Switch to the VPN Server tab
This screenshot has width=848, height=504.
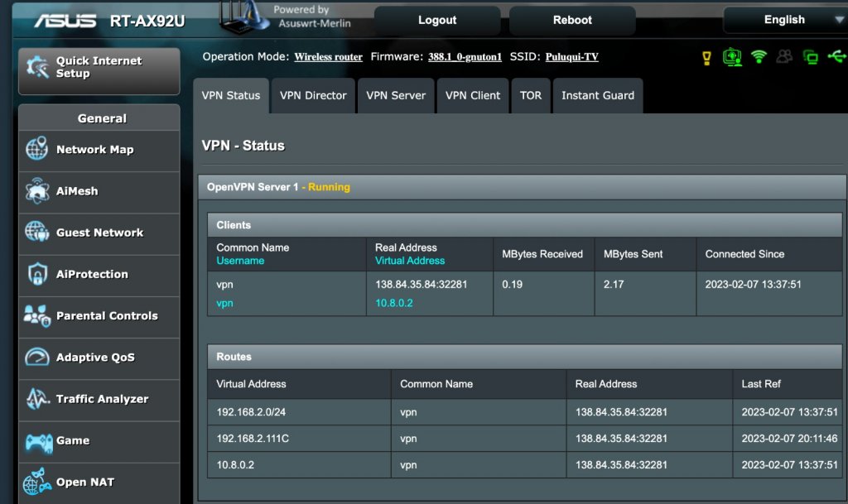[x=396, y=96]
